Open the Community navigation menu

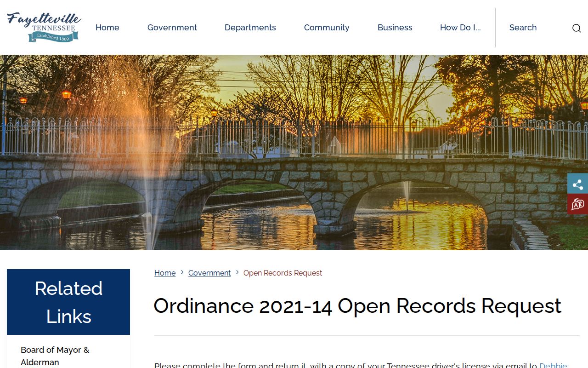tap(327, 28)
